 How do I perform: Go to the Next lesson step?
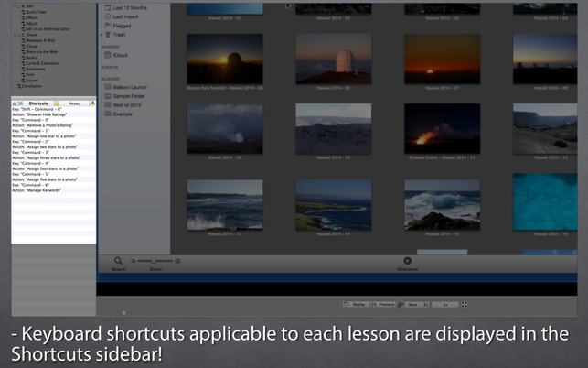(417, 305)
